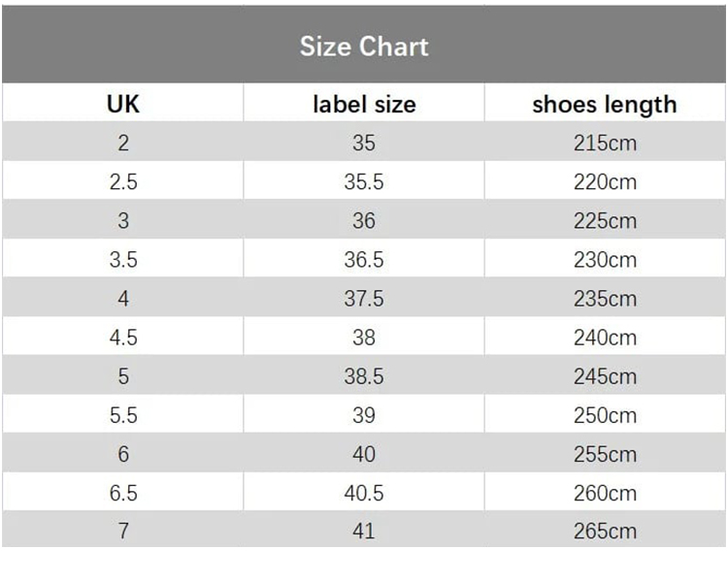This screenshot has height=582, width=728.
Task: Click the 255cm length cell
Action: 604,453
